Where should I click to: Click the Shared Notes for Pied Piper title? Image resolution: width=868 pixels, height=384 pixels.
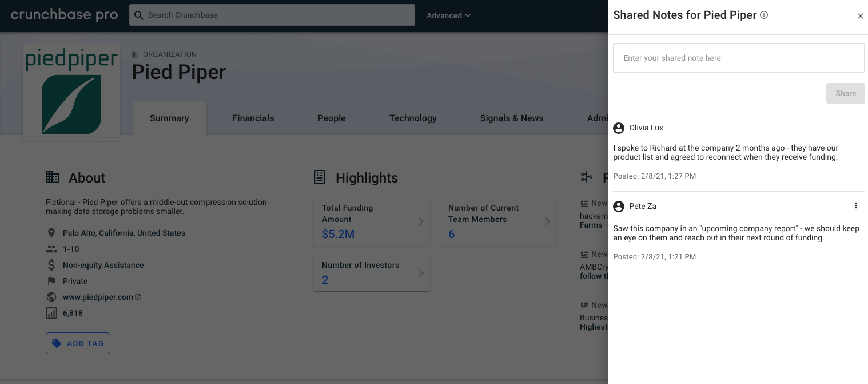click(685, 15)
